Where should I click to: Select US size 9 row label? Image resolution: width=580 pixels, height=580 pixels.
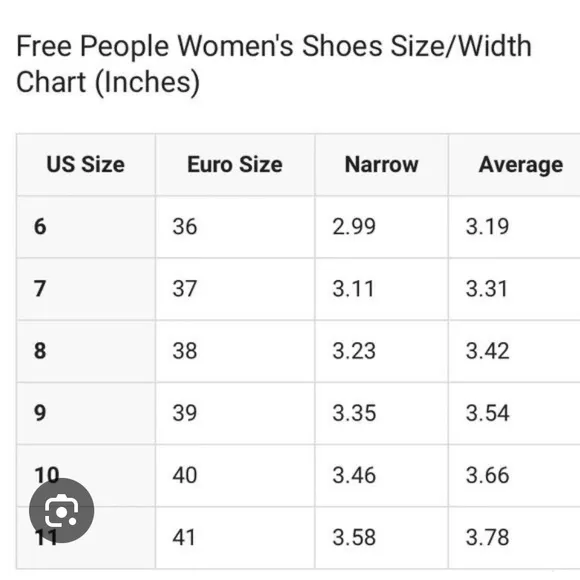(40, 413)
